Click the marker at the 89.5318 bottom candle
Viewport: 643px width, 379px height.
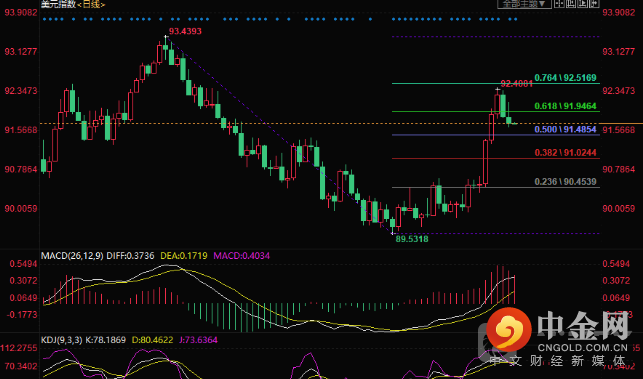click(393, 233)
